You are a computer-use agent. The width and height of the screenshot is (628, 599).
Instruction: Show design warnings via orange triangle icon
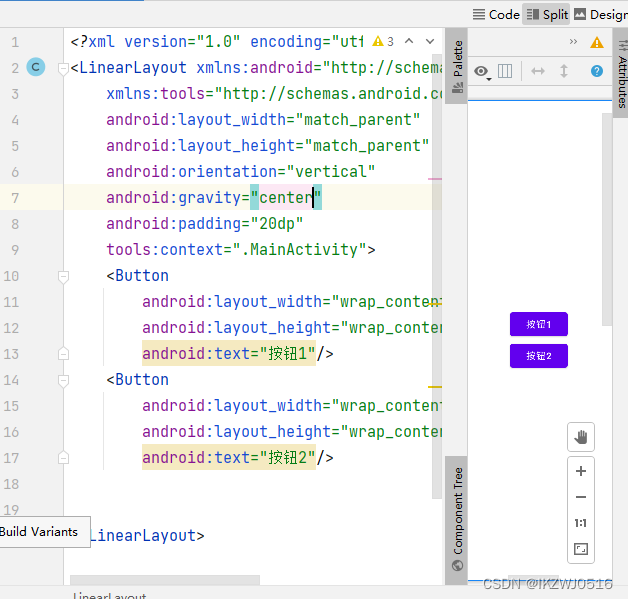(x=597, y=42)
